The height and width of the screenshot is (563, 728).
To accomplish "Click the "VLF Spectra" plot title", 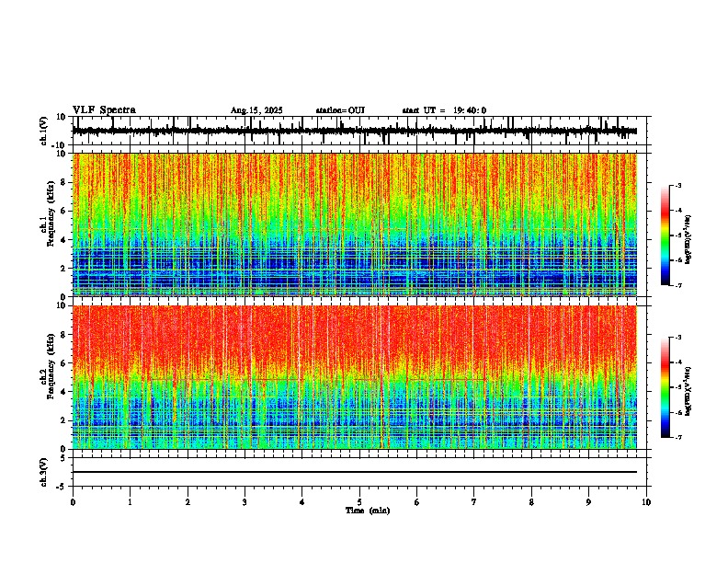I will tap(104, 110).
